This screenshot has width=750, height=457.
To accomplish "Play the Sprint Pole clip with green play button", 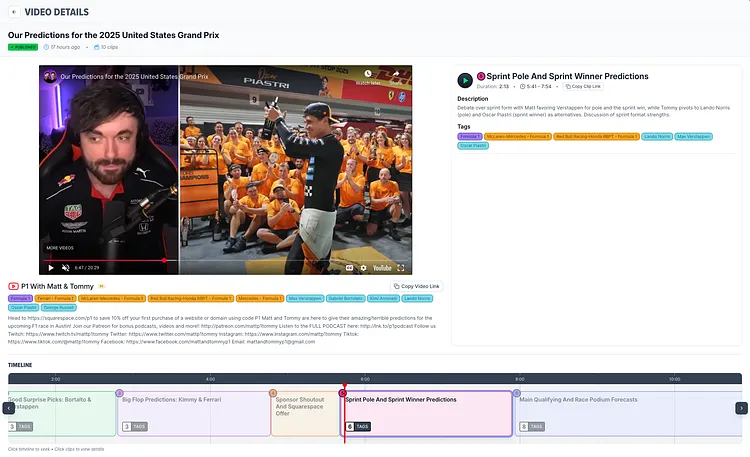I will pyautogui.click(x=465, y=81).
